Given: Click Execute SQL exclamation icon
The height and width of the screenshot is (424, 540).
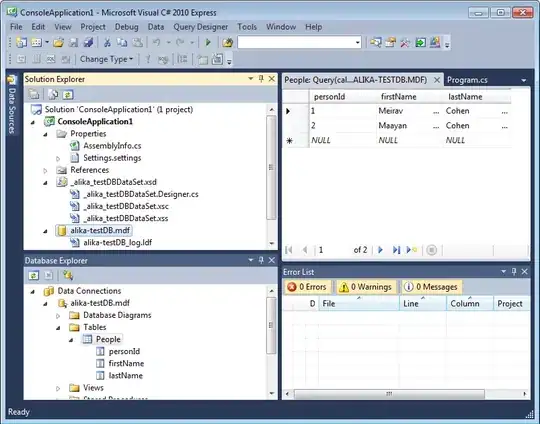Looking at the screenshot, I should pos(148,59).
